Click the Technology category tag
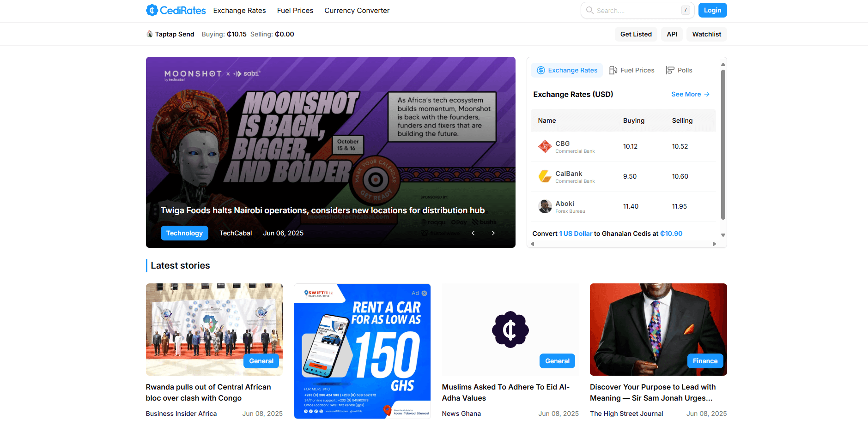 click(x=184, y=233)
